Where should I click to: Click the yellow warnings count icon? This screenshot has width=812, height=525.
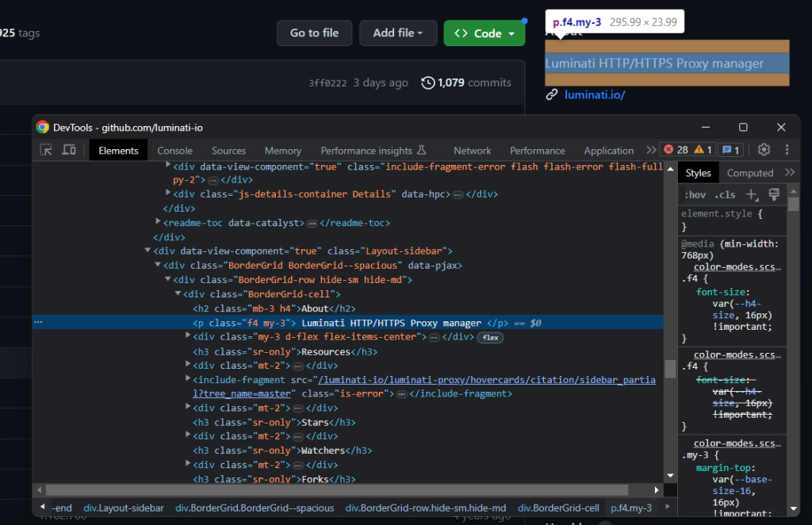(703, 150)
